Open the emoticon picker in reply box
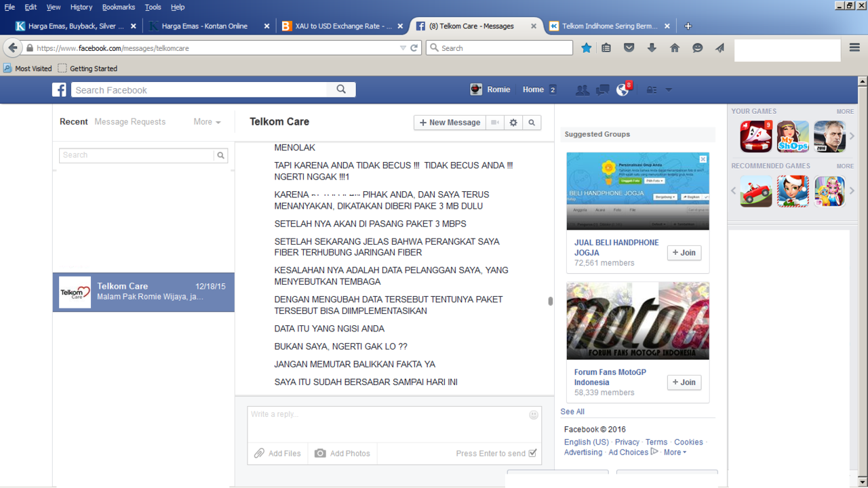Image resolution: width=868 pixels, height=488 pixels. [x=534, y=415]
